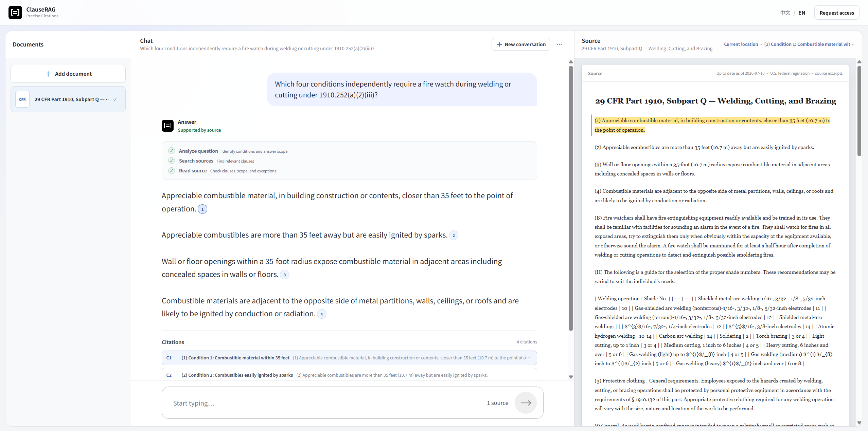Open citation marker 4 in the answer
The width and height of the screenshot is (868, 431).
point(321,314)
